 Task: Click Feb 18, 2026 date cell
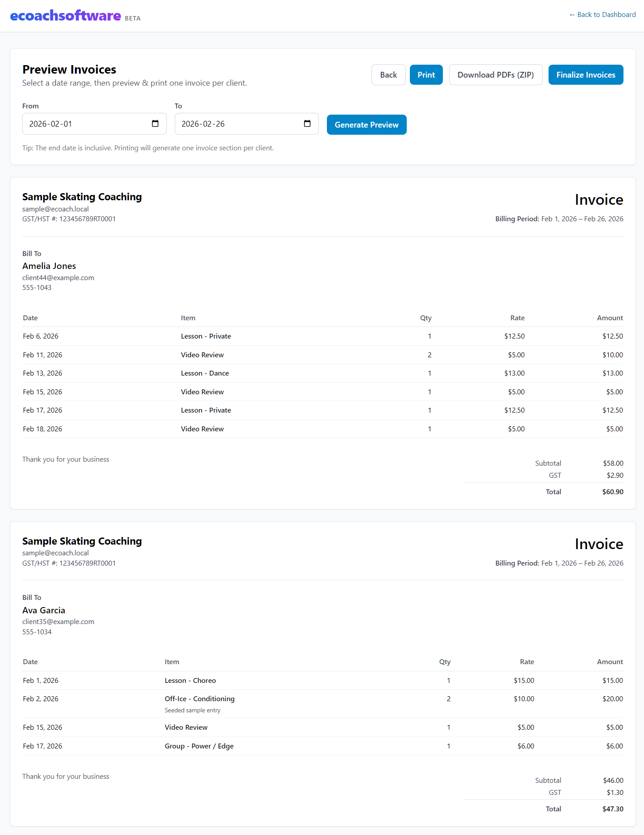pos(42,429)
